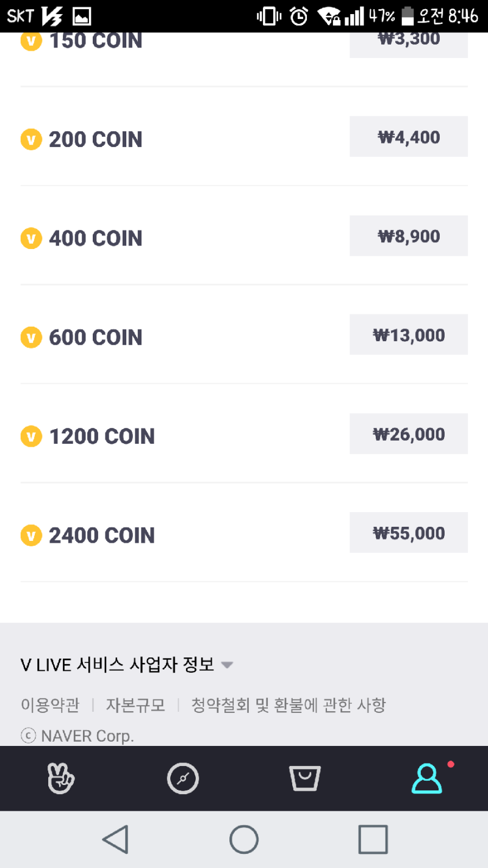Open the V LIVE home tab icon

61,779
